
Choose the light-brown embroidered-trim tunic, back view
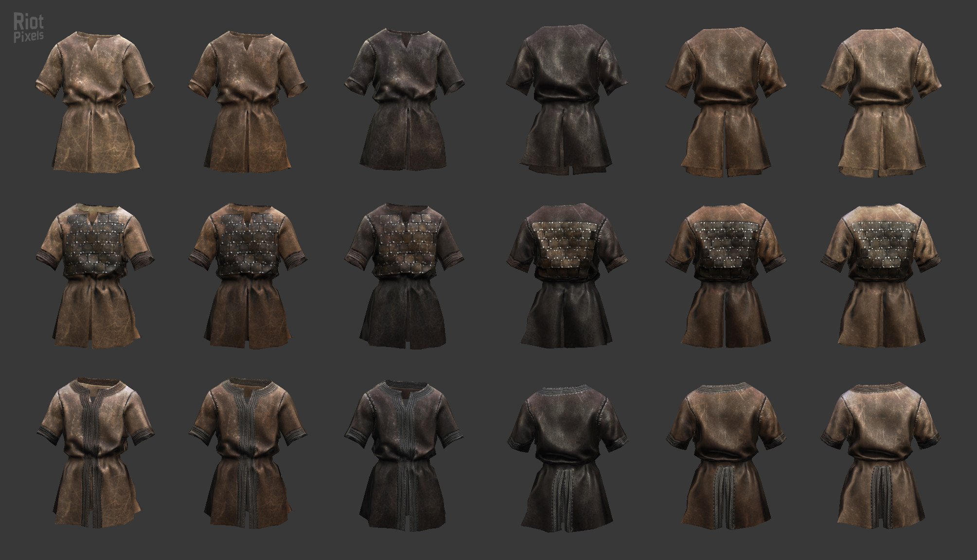(881, 455)
